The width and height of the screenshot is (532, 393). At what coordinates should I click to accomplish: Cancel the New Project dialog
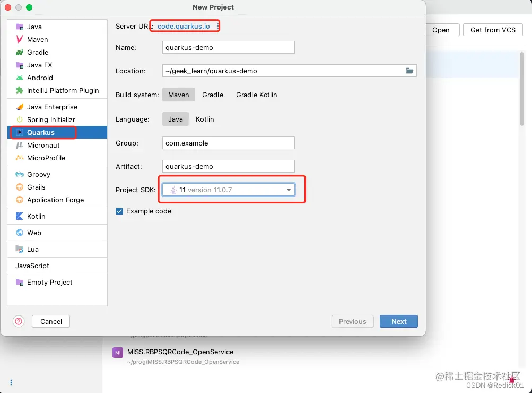coord(51,321)
